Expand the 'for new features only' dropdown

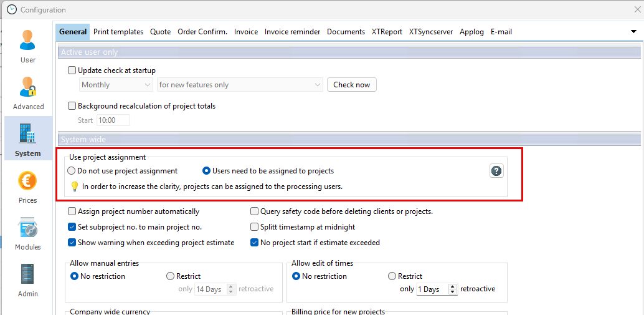tap(239, 85)
